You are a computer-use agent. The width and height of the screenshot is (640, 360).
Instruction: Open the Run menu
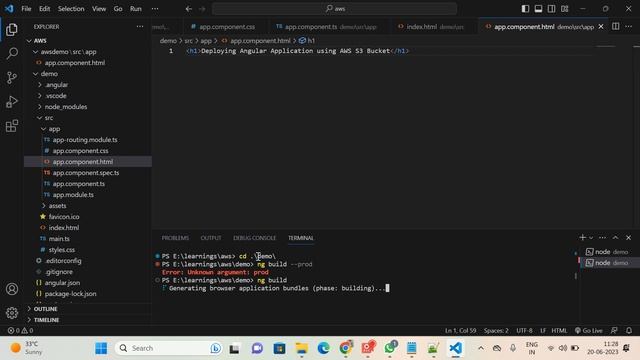coord(136,9)
